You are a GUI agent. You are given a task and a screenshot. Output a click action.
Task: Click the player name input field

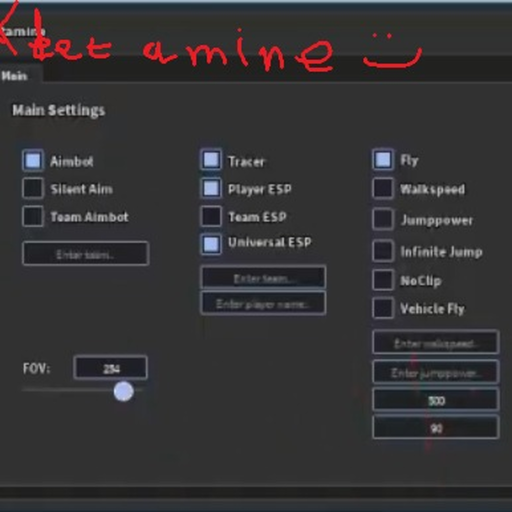pyautogui.click(x=263, y=303)
